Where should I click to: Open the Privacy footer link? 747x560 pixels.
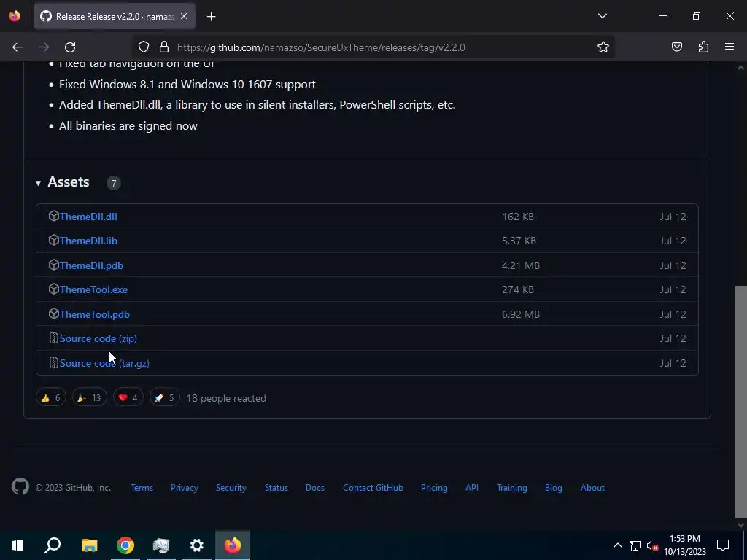coord(185,488)
